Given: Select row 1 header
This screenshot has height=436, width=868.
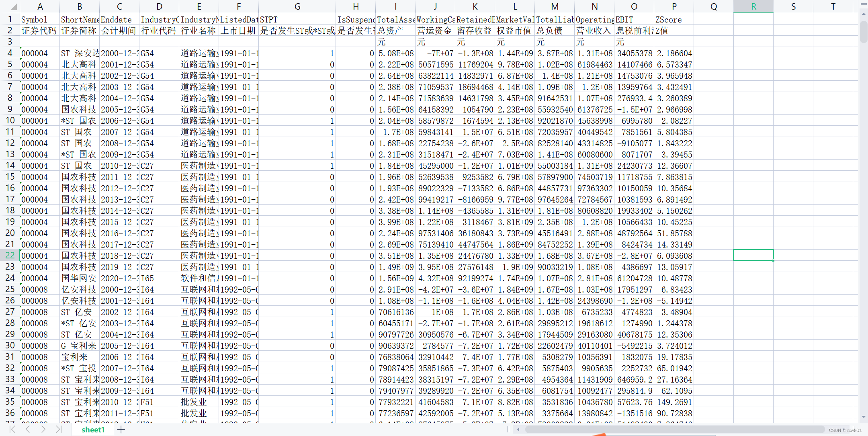Looking at the screenshot, I should click(x=10, y=19).
